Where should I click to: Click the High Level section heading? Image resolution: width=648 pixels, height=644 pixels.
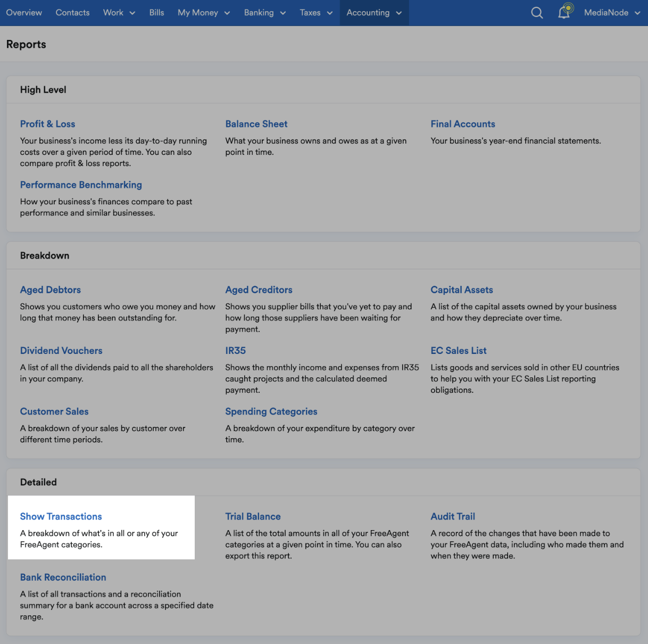(43, 90)
